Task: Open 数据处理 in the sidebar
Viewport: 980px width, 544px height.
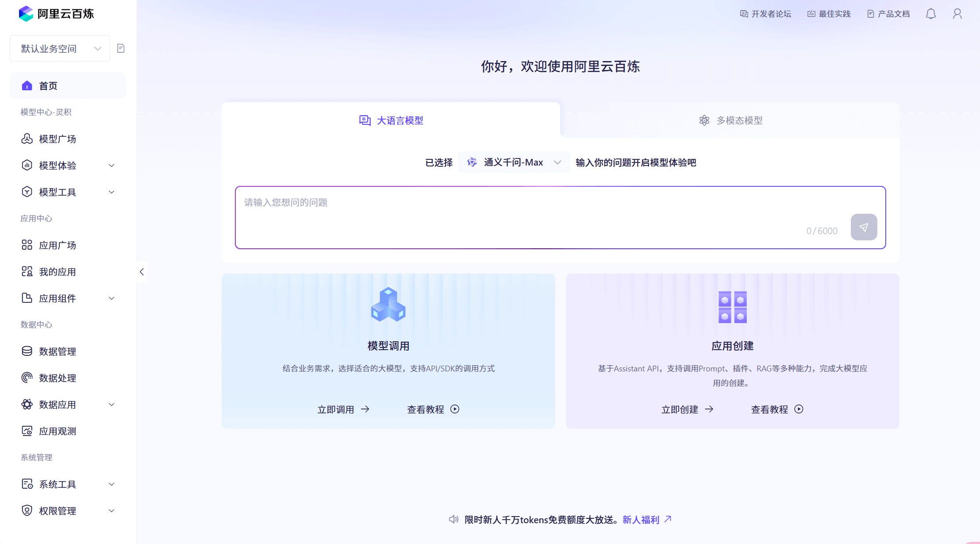Action: click(58, 378)
